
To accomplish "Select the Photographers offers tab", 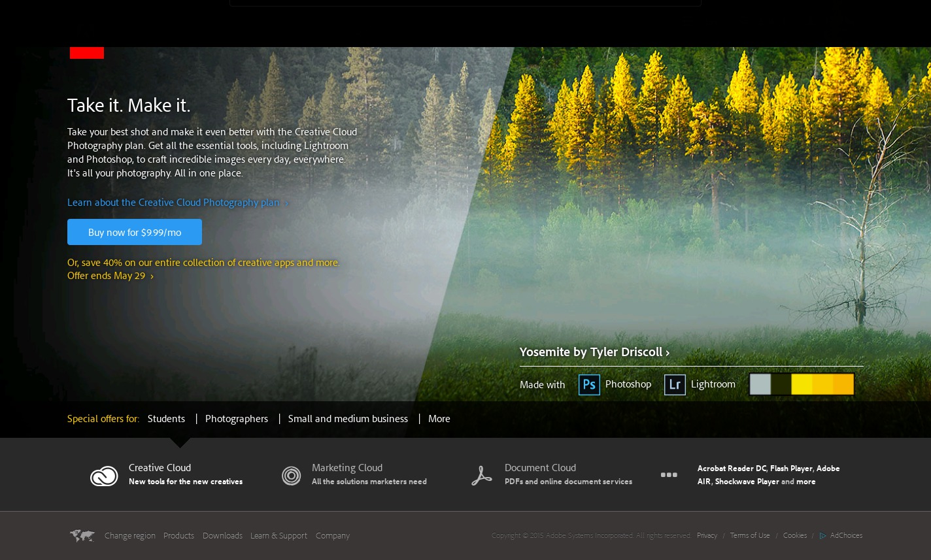I will coord(237,419).
